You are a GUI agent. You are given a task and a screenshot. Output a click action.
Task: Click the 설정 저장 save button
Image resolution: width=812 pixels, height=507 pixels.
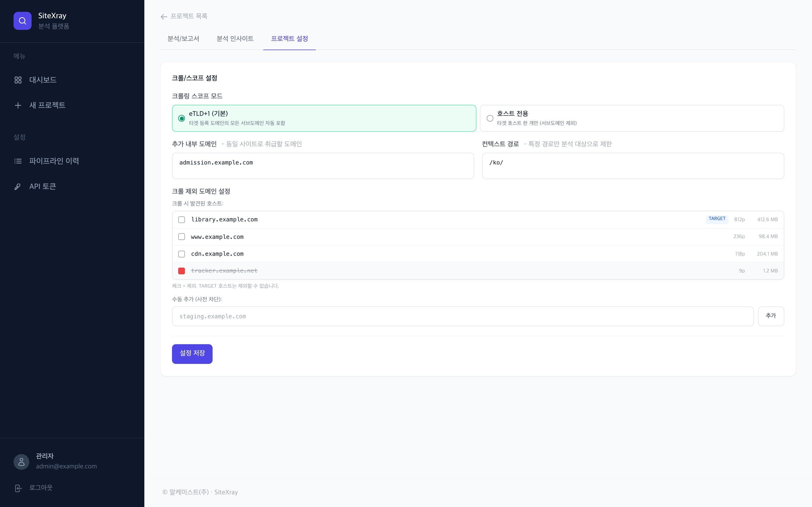coord(192,354)
